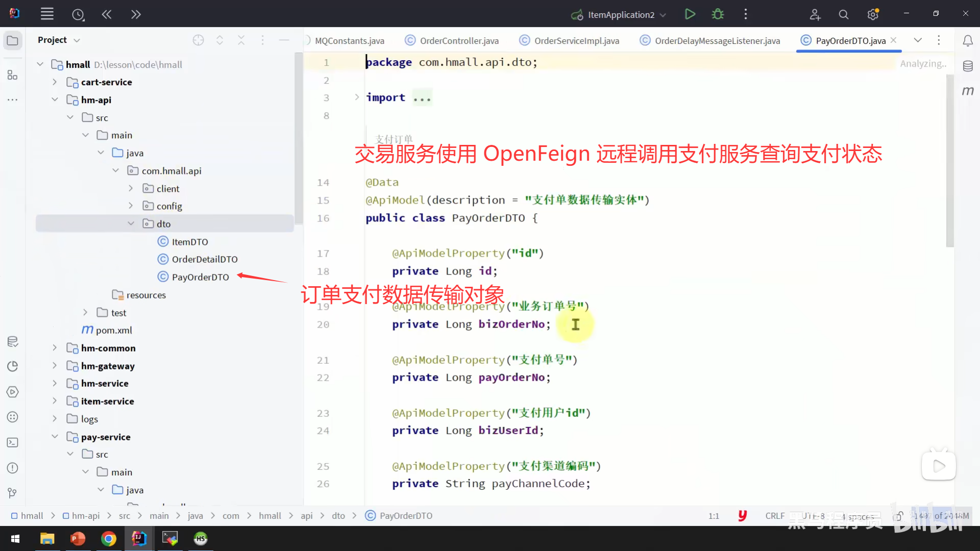The image size is (980, 551).
Task: Toggle the Project tool window folder icon
Action: 12,41
